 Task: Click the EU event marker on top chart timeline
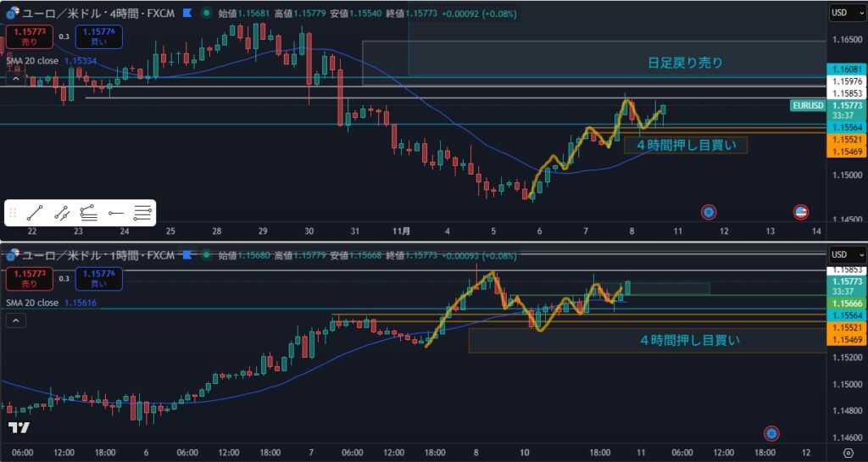click(x=709, y=211)
